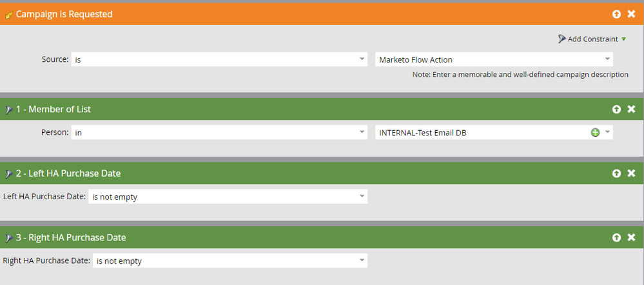Click the Add Constraint filter icon

click(561, 39)
